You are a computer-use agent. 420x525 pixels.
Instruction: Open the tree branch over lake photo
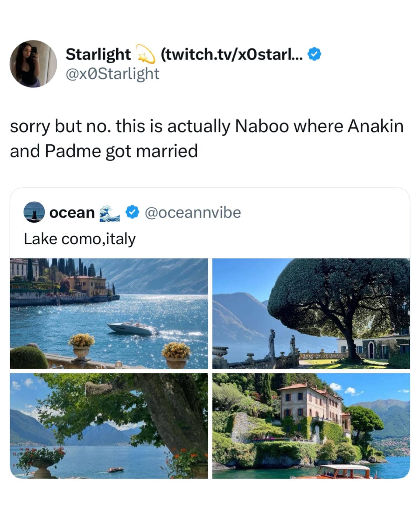click(x=109, y=426)
